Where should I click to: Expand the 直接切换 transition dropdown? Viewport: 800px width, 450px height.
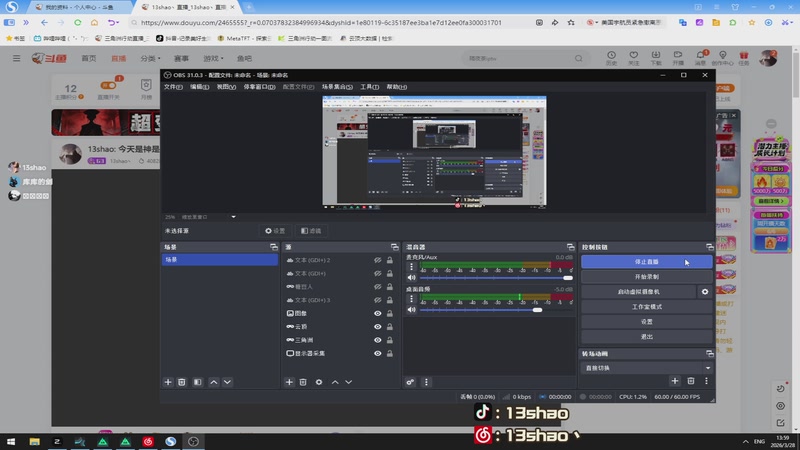(x=708, y=368)
